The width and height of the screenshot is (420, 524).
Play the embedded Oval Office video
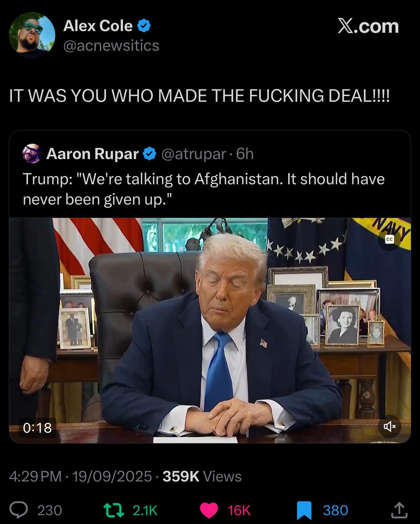(210, 330)
